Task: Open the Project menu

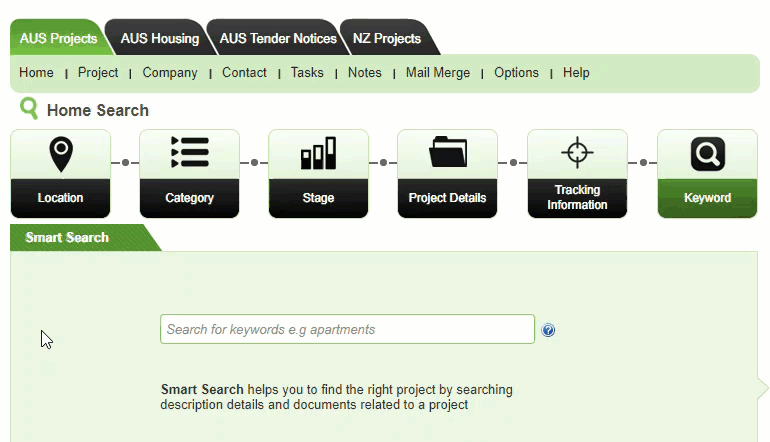Action: [x=98, y=73]
